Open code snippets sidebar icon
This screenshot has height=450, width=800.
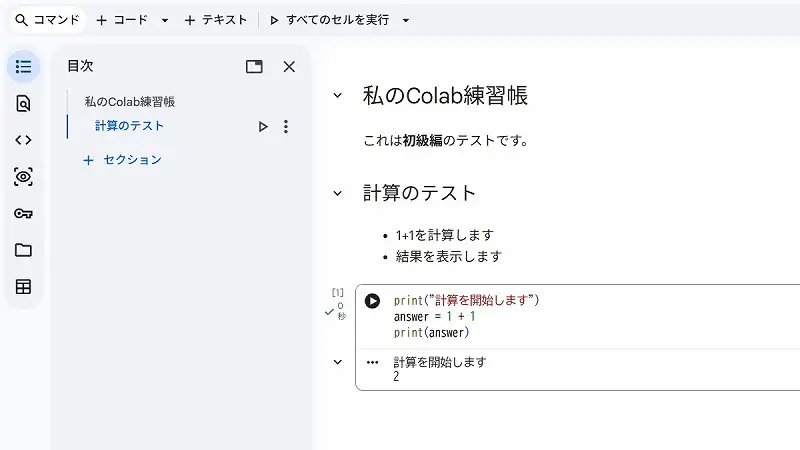[x=23, y=140]
